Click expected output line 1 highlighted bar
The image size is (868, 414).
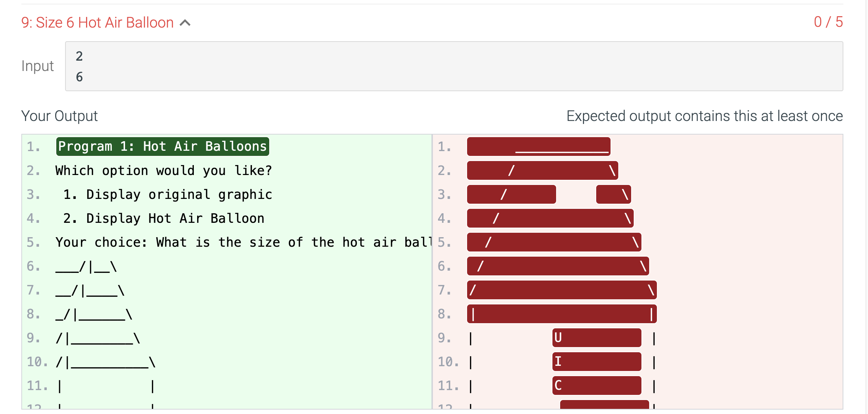point(539,146)
